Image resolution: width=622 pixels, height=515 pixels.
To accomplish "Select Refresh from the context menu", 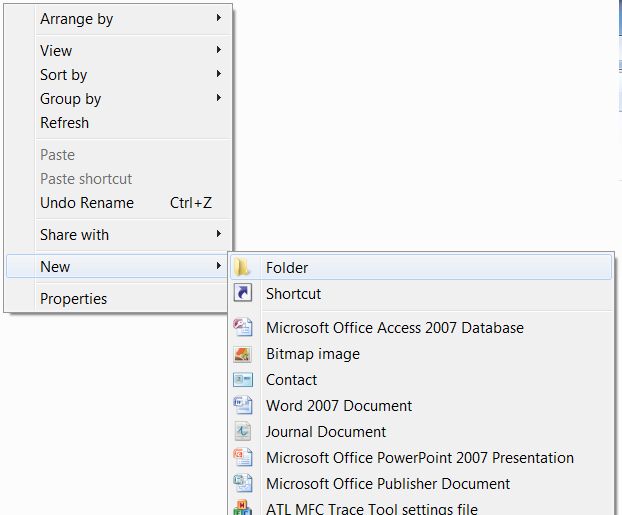I will 64,122.
